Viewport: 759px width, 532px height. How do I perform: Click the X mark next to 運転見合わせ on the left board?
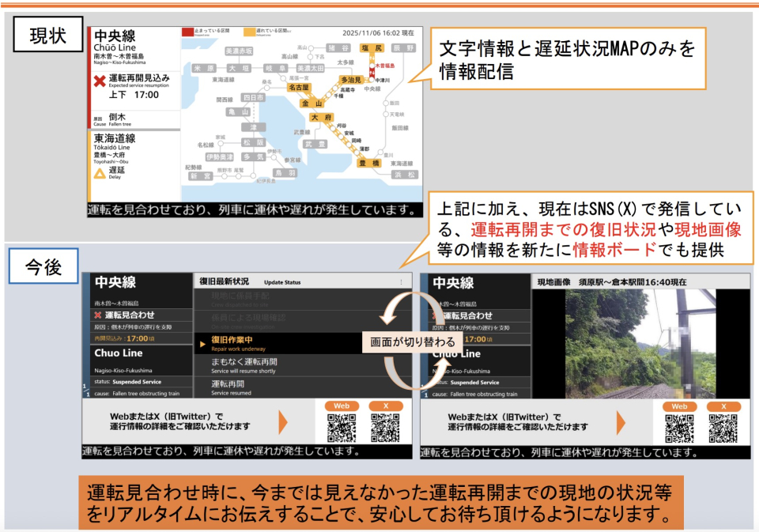tap(96, 316)
